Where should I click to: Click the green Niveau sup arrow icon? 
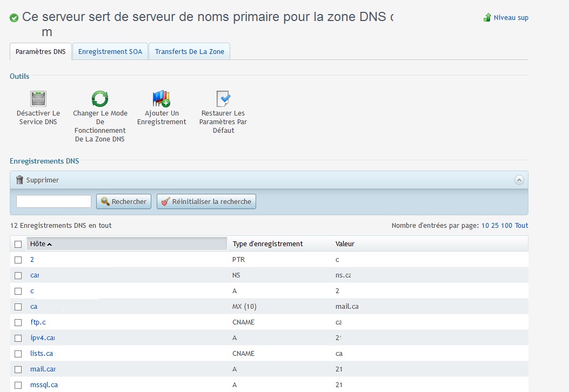(487, 18)
